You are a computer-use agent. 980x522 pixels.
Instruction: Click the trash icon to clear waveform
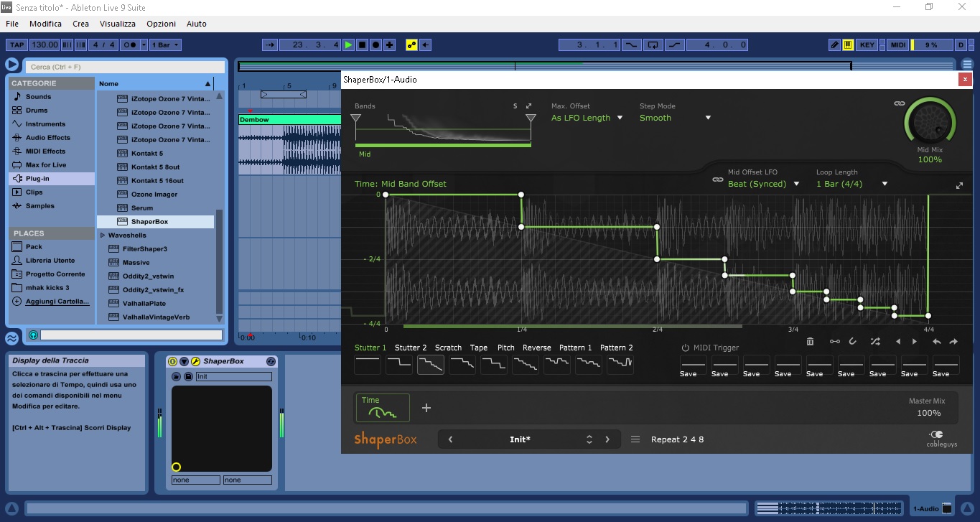click(811, 342)
